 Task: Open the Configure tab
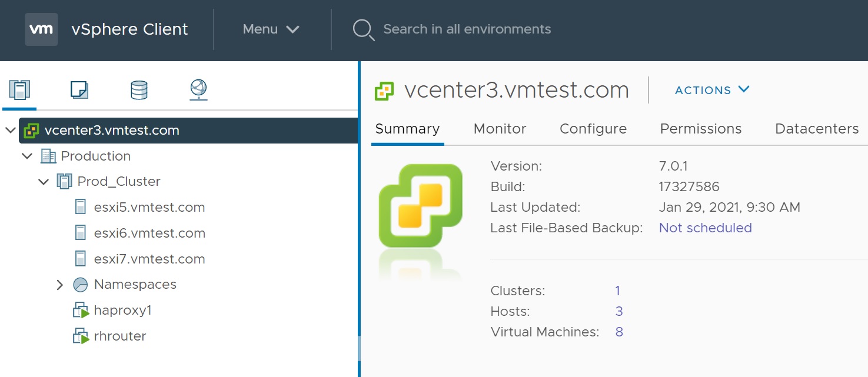click(x=593, y=129)
